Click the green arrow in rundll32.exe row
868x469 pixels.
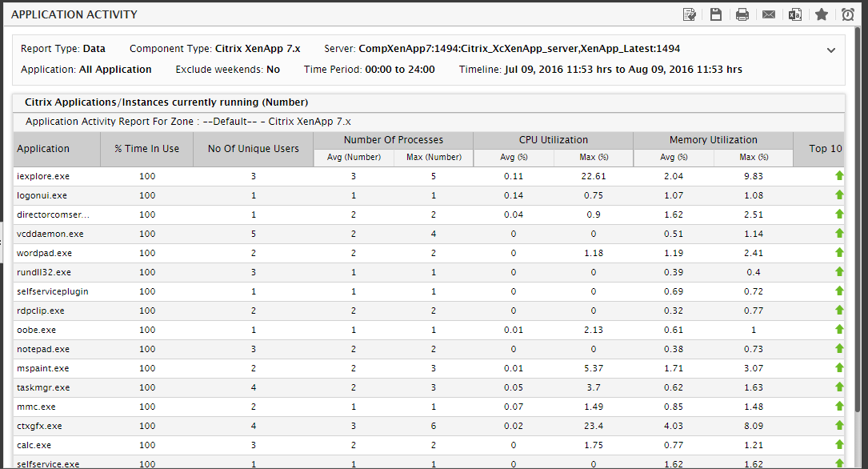tap(839, 271)
